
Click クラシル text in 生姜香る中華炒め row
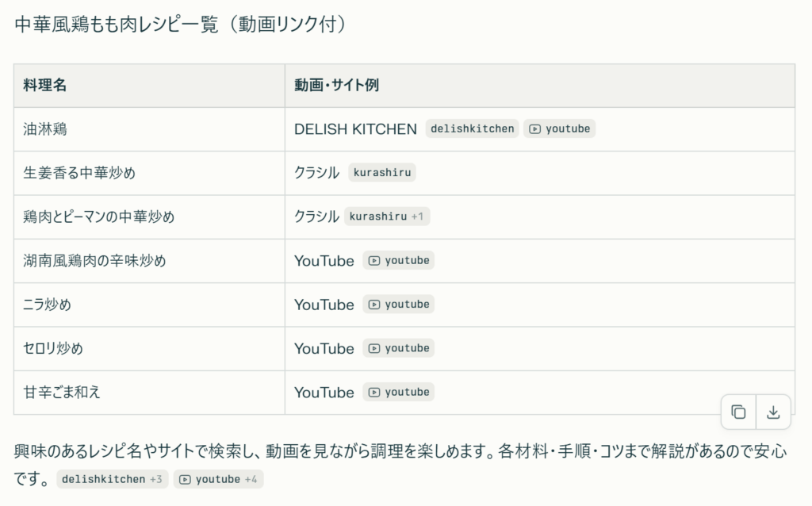(x=316, y=173)
